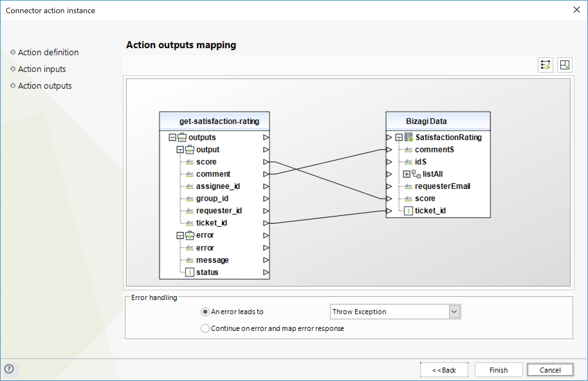Click the requesterEmail input connector arrow
588x381 pixels.
coord(389,186)
